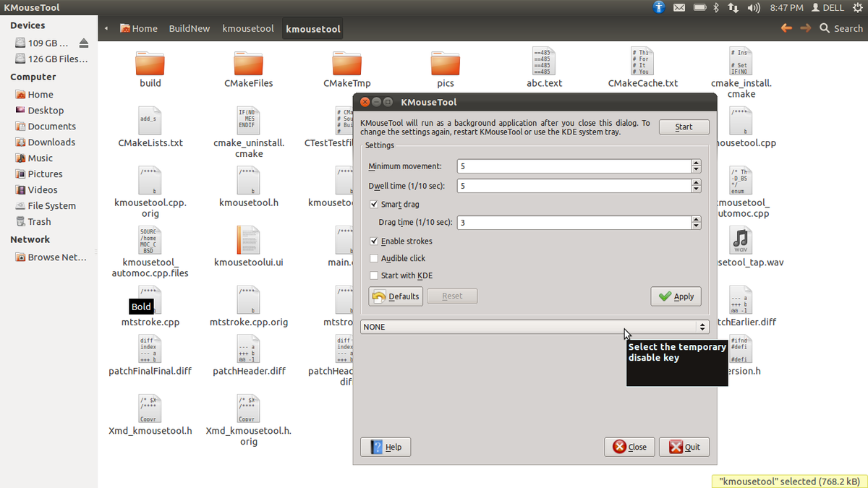Screen dimensions: 868x488
Task: Click the eject icon beside 109 GB device
Action: point(83,43)
